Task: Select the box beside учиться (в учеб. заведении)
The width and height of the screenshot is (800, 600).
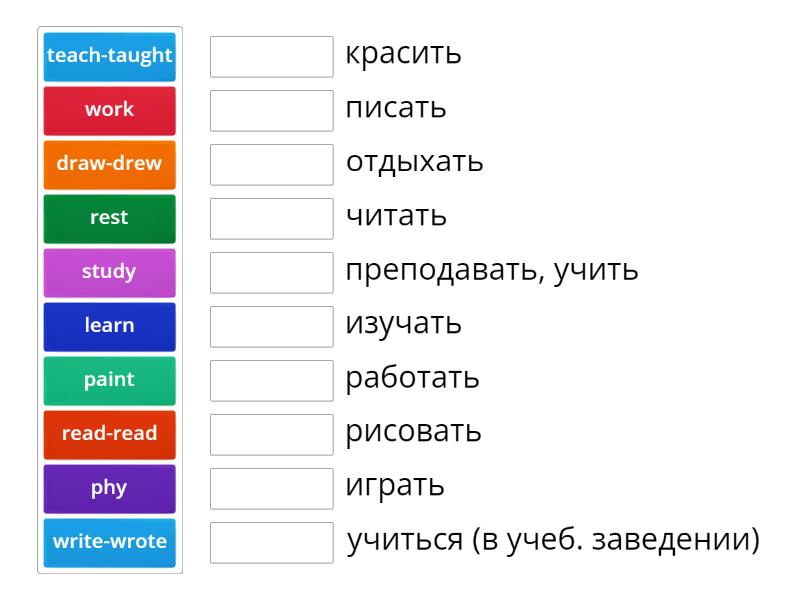Action: 272,543
